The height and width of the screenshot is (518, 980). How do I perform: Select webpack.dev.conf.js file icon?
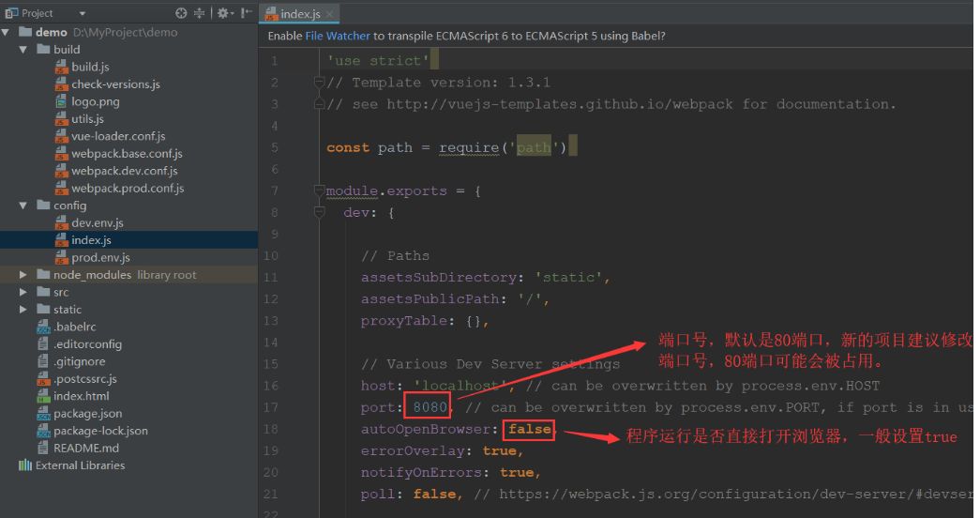pyautogui.click(x=61, y=171)
